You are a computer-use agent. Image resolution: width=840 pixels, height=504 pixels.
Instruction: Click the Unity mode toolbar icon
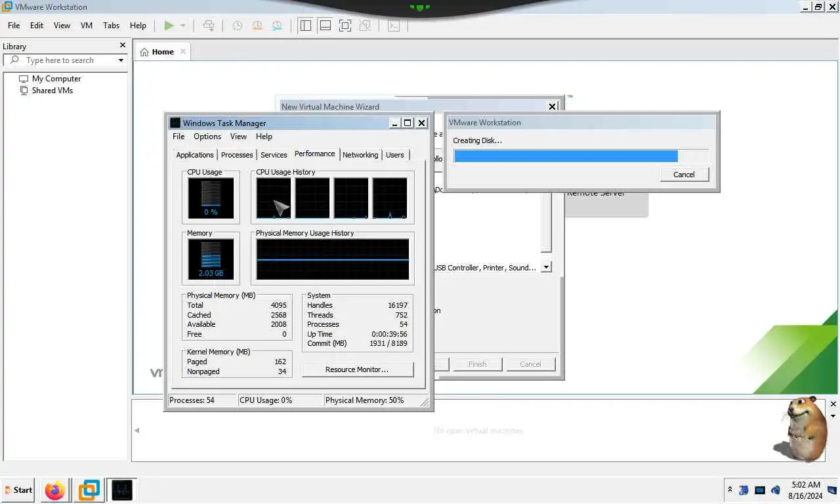365,26
